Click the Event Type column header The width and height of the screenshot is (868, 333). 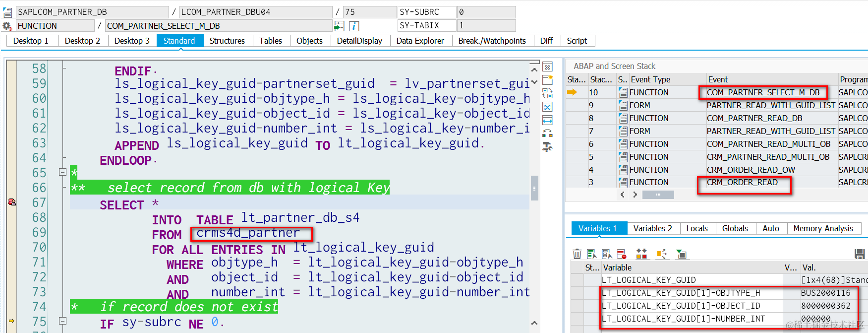[x=667, y=79]
